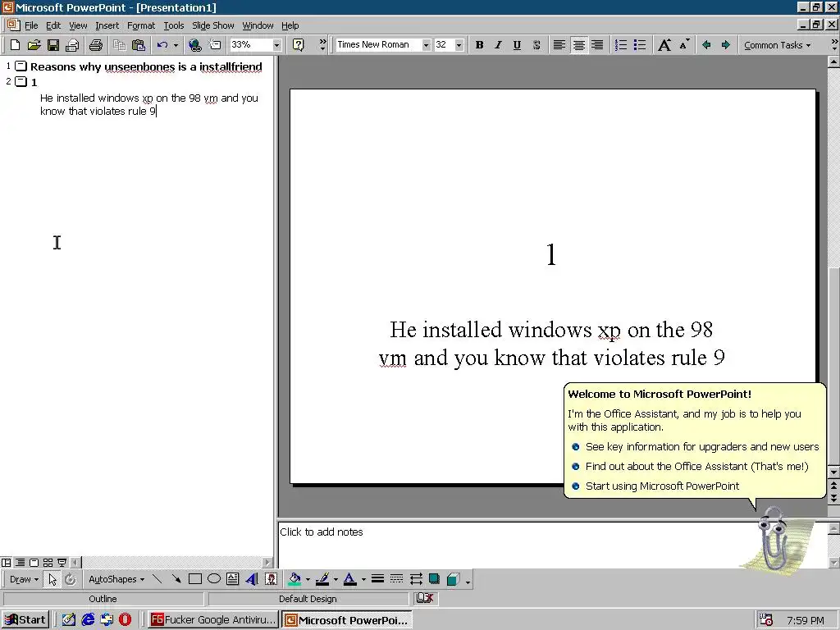The height and width of the screenshot is (630, 840).
Task: Click 'Find out about the Office Assistant'
Action: (696, 467)
